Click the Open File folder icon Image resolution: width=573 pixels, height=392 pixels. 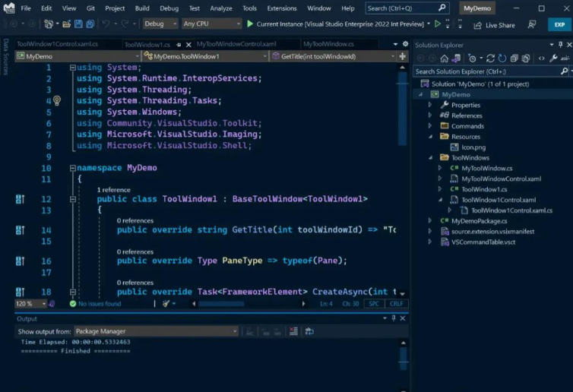(67, 24)
